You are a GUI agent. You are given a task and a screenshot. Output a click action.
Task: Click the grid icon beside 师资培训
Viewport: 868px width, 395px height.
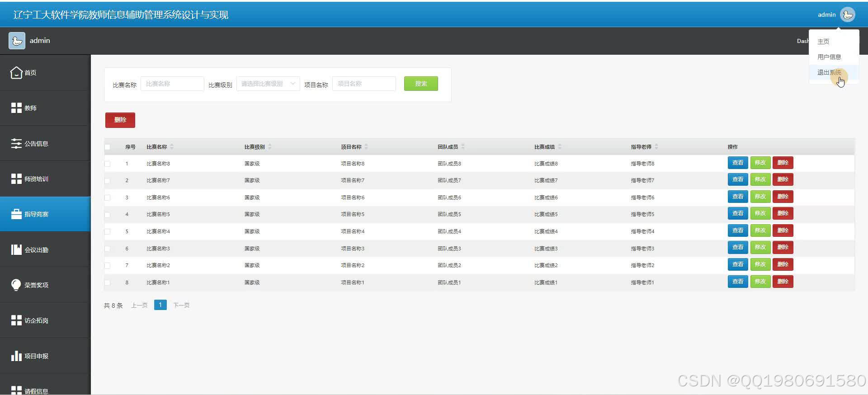pos(16,179)
